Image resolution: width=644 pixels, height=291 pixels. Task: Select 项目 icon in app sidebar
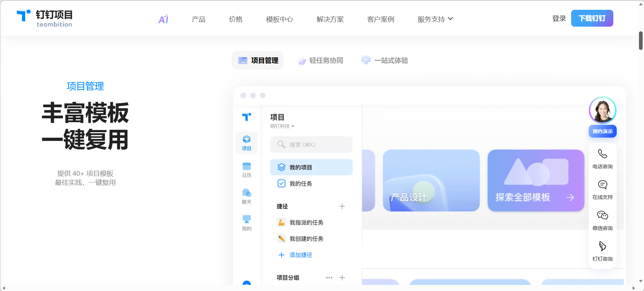(246, 143)
